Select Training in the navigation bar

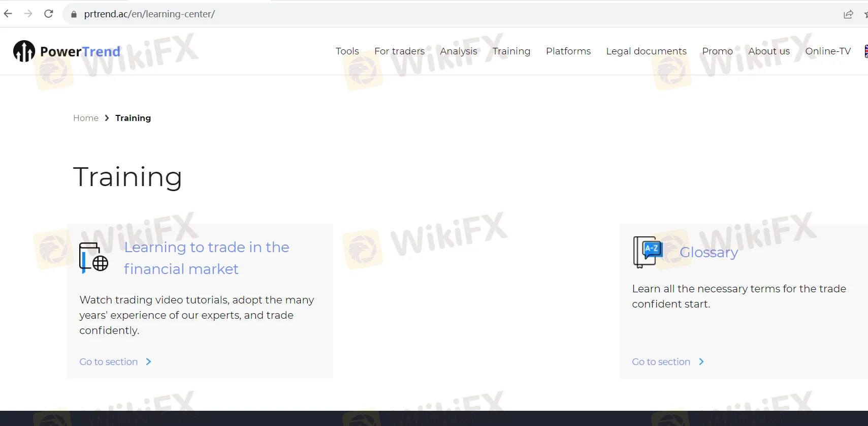tap(511, 51)
